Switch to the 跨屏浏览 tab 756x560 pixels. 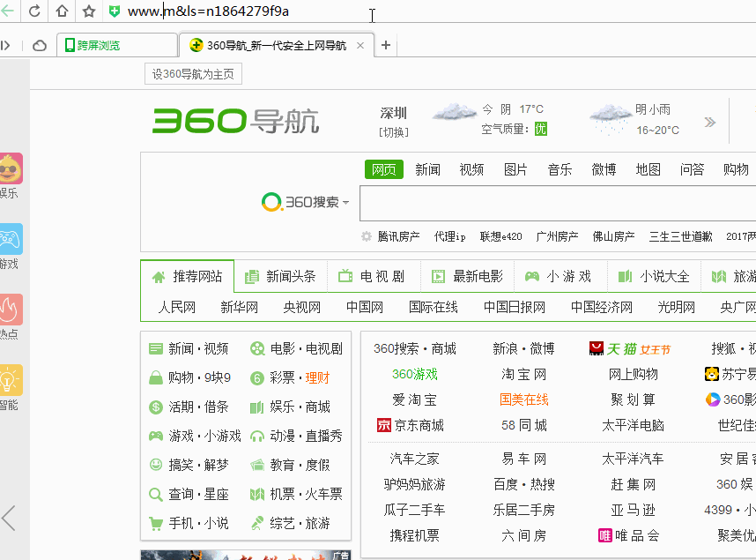pyautogui.click(x=117, y=45)
